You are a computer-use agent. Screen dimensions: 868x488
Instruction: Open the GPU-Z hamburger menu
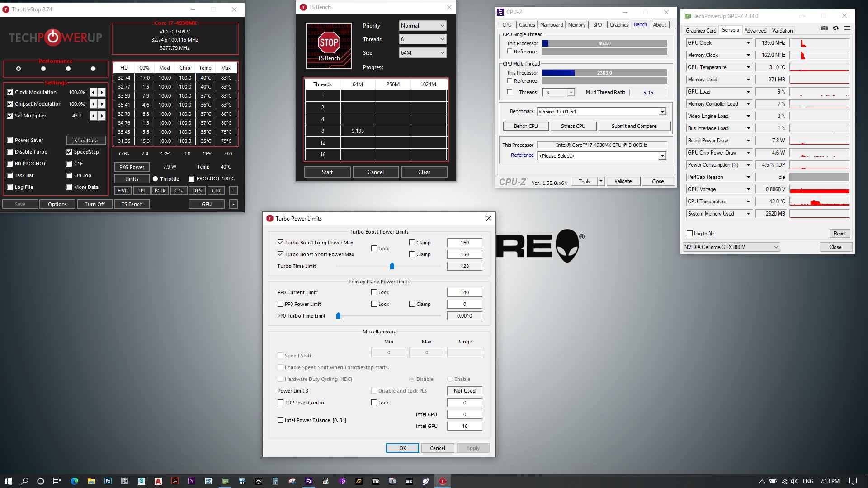coord(847,28)
